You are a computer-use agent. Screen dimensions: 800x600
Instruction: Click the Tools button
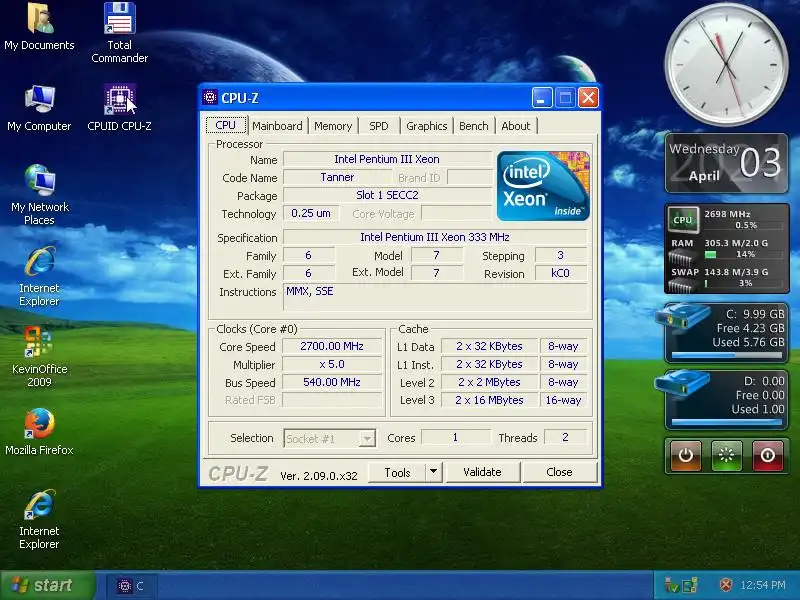[x=397, y=472]
